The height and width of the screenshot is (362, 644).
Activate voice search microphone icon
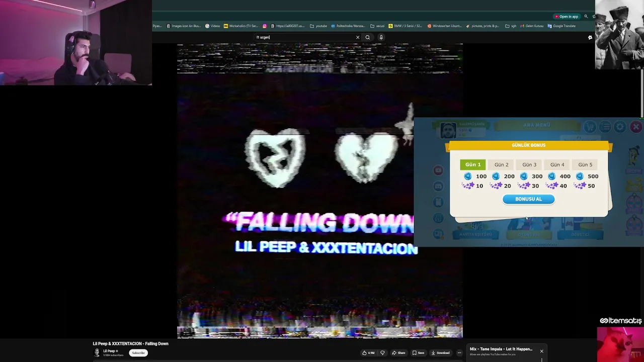coord(381,37)
